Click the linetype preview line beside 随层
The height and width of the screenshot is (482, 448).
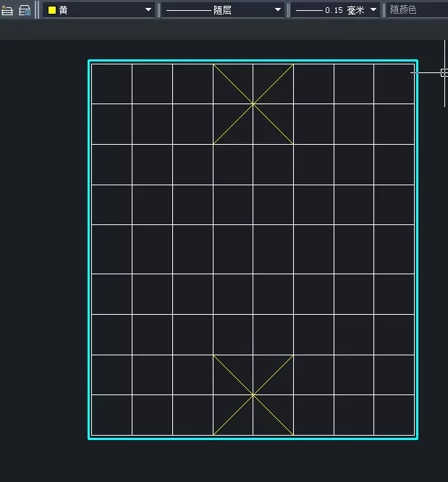click(188, 10)
